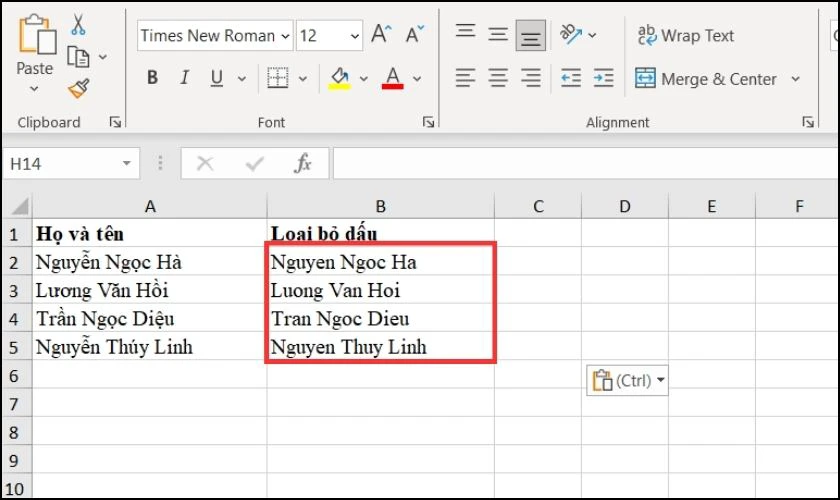Image resolution: width=840 pixels, height=500 pixels.
Task: Toggle Wrap Text
Action: (686, 35)
